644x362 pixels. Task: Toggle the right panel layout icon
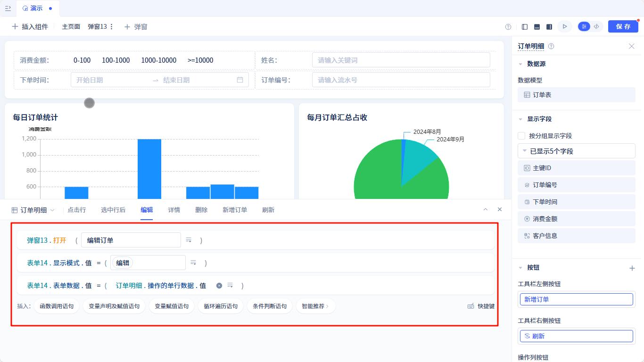tap(549, 26)
